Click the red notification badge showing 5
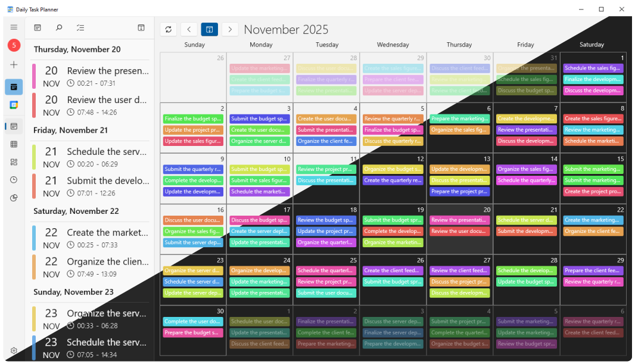 (14, 45)
